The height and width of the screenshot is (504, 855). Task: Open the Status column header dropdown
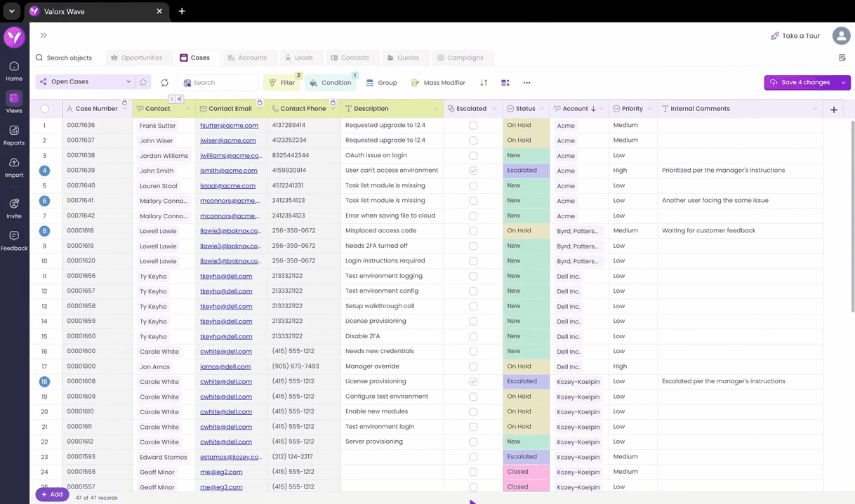pos(542,109)
